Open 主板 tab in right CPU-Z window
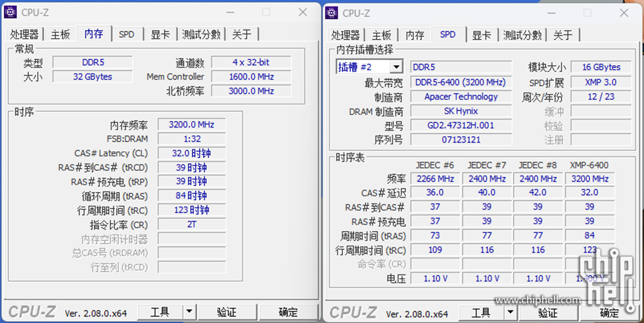 point(382,36)
